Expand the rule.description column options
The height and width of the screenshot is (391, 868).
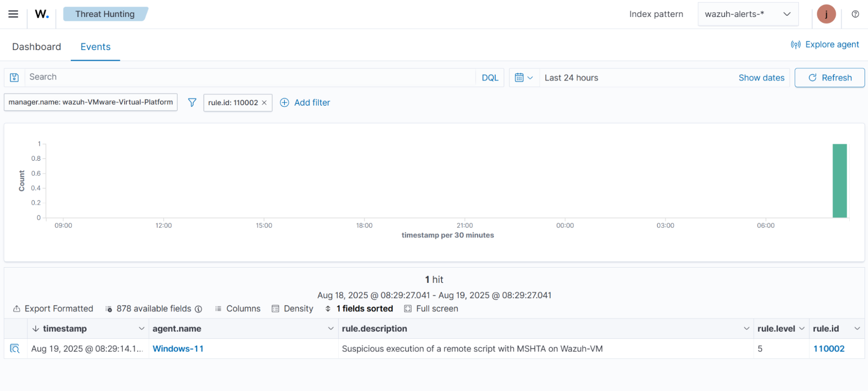[746, 328]
